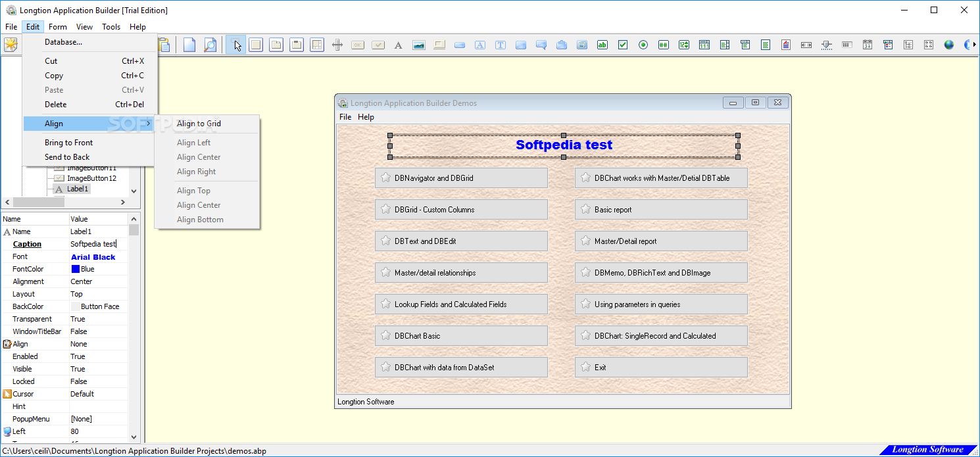Click the 'DBNavigator and DBGrid' button
980x457 pixels.
(x=461, y=178)
